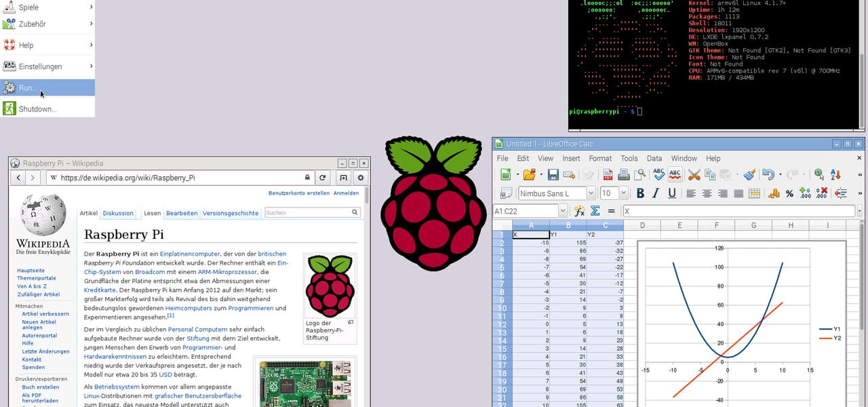This screenshot has width=868, height=407.
Task: Apply currency format with coins icon
Action: click(774, 193)
